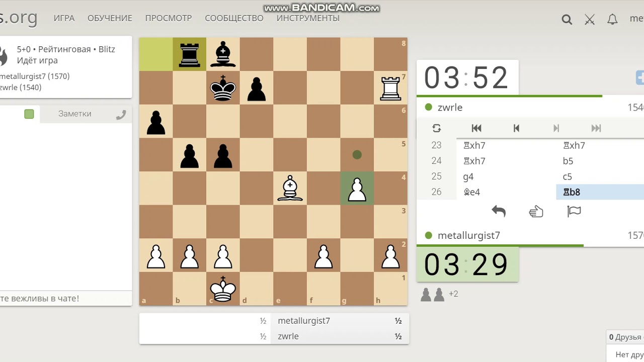
Task: Click the chat input field
Action: [x=65, y=298]
